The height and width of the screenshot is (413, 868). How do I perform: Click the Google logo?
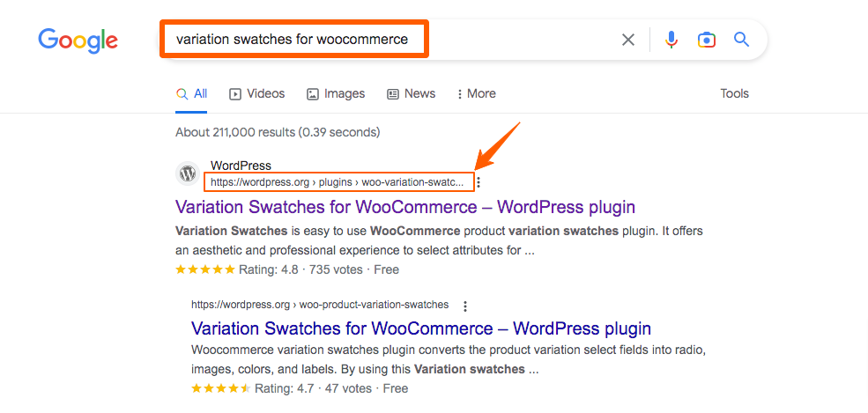(x=78, y=41)
